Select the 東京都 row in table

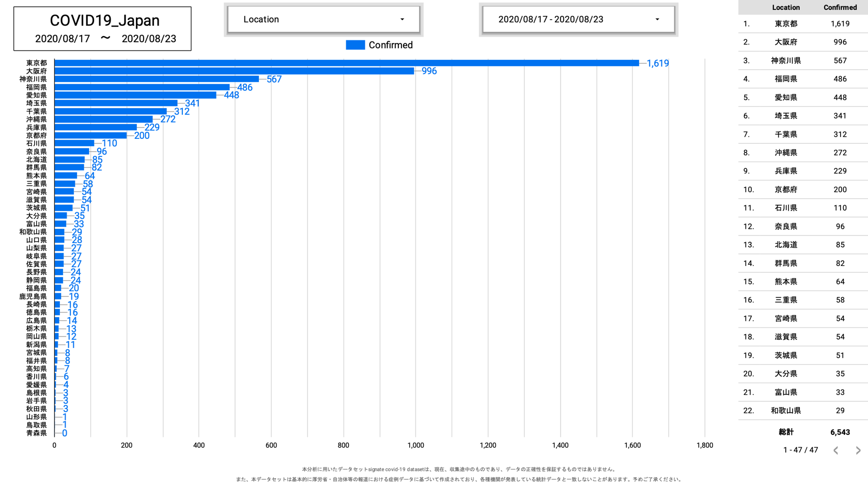pyautogui.click(x=803, y=24)
